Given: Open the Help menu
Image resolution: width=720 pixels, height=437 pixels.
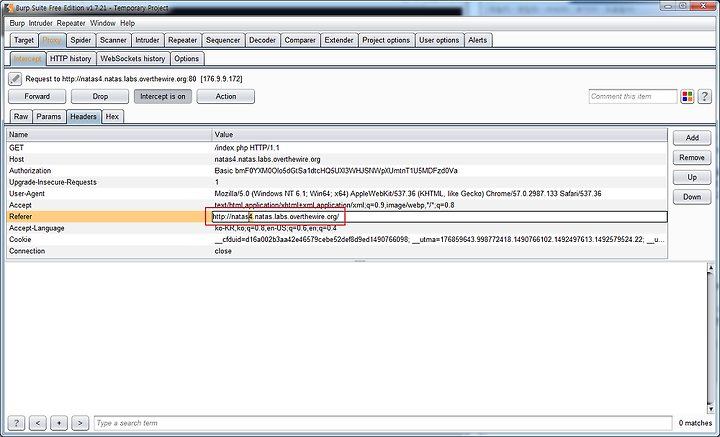Looking at the screenshot, I should coord(127,23).
